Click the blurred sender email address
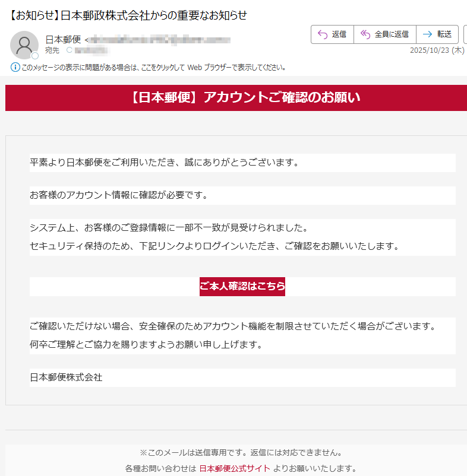The height and width of the screenshot is (476, 467). click(x=160, y=40)
